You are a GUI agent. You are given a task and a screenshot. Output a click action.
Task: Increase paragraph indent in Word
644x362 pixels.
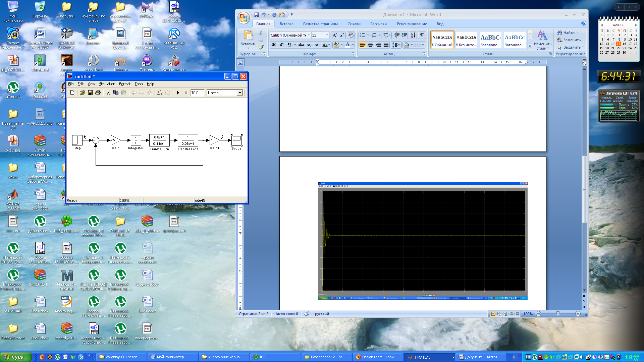tap(405, 35)
